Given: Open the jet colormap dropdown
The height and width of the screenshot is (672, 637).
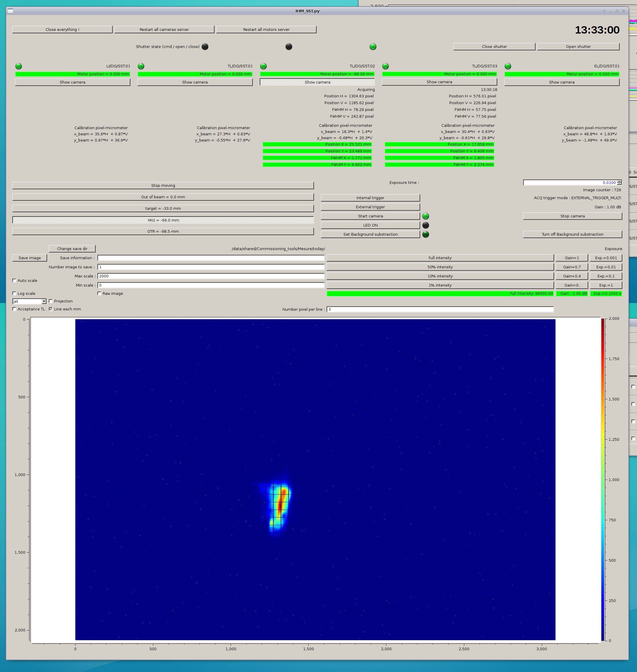Looking at the screenshot, I should point(44,302).
